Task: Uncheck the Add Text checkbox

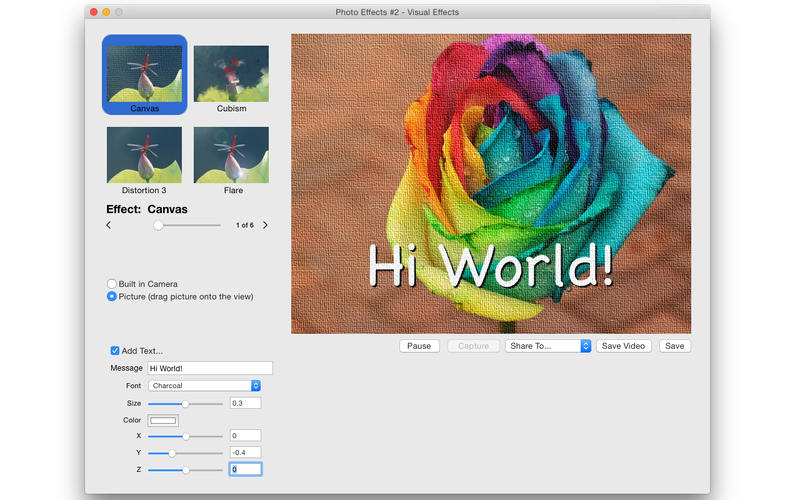Action: click(x=115, y=351)
